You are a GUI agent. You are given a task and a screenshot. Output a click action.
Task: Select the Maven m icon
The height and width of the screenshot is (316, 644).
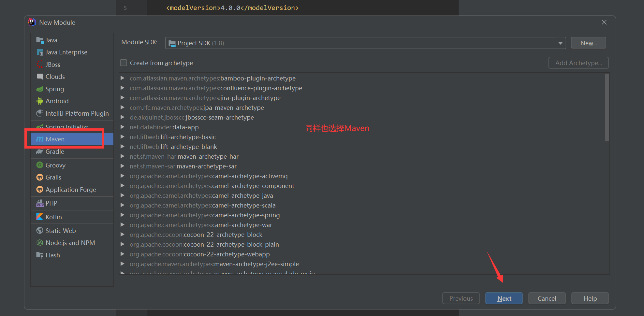pos(40,139)
